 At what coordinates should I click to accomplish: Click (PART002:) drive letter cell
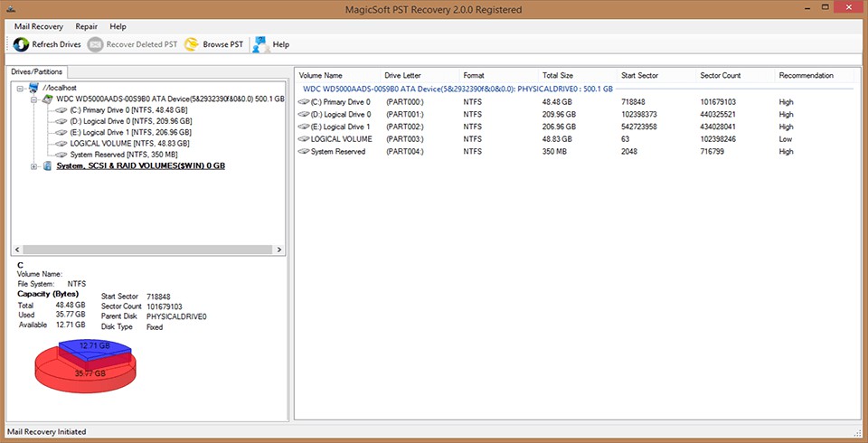(x=405, y=127)
